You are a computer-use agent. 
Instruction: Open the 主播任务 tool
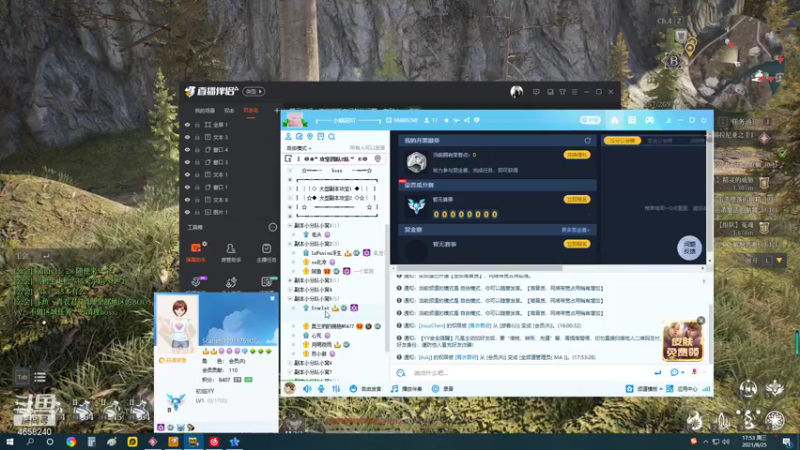(x=266, y=252)
